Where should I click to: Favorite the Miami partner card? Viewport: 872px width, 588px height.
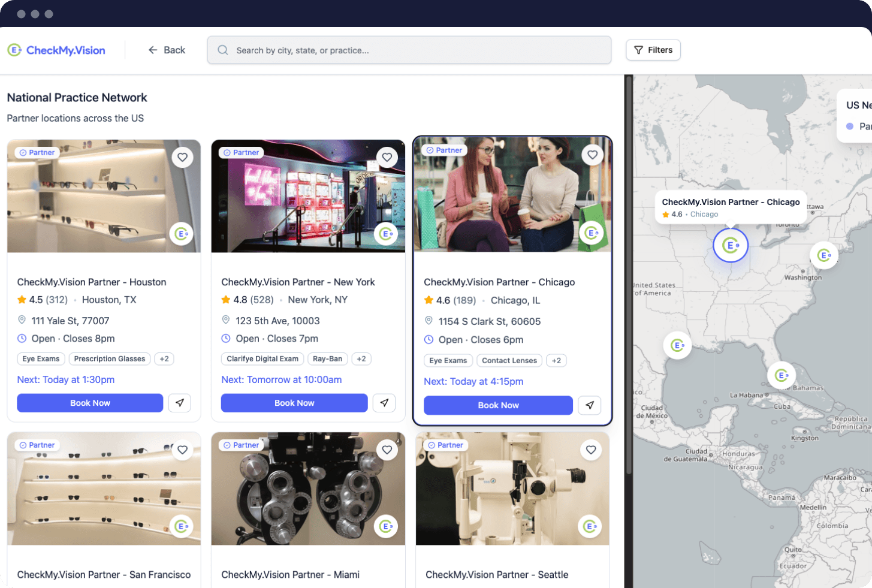(387, 450)
